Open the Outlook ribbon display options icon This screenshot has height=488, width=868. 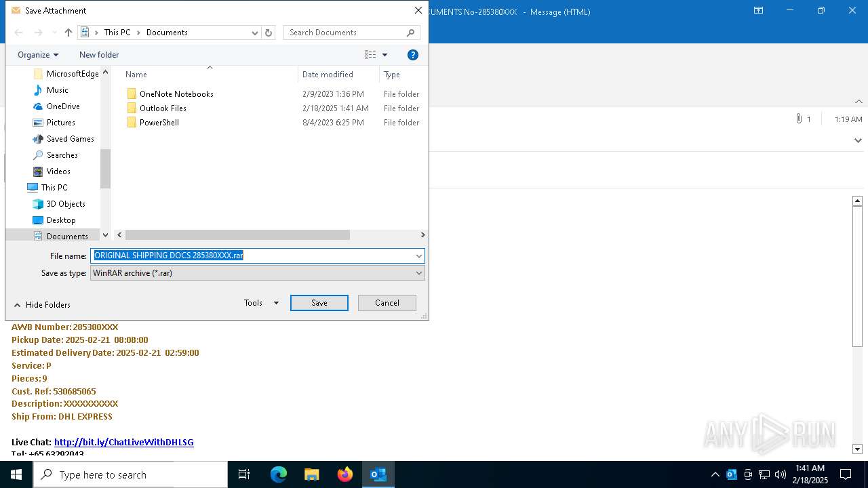coord(758,11)
